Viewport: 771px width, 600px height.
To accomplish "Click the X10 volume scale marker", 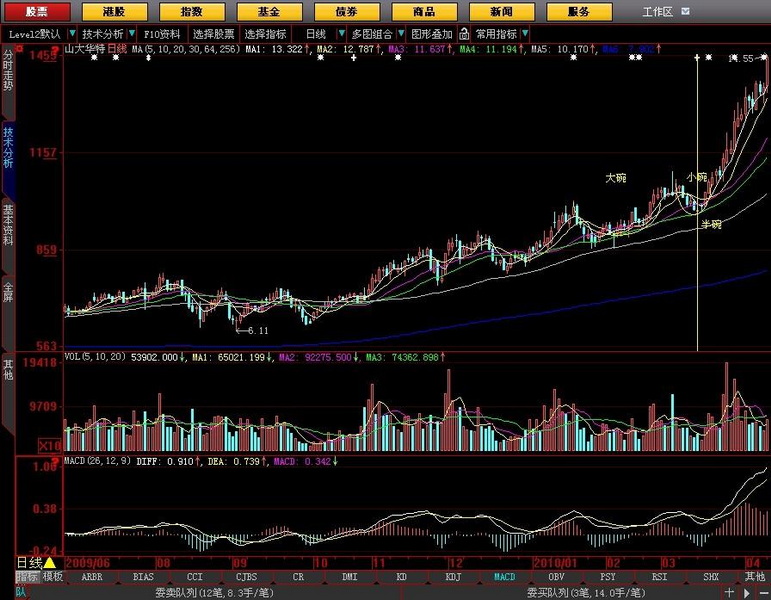I will (50, 444).
